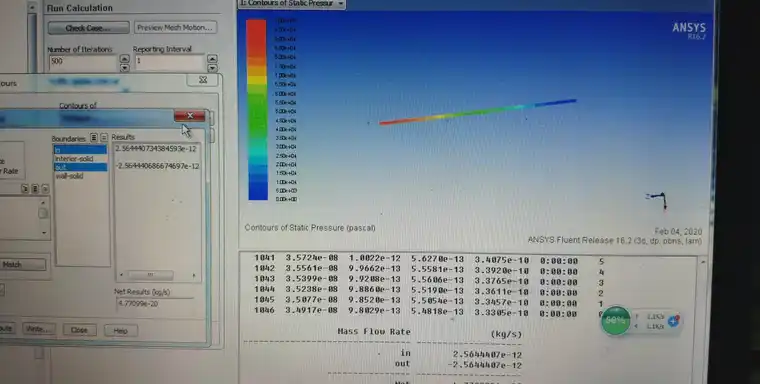Click the 'out' value -2.5644407e-12 in console
Screen dimensions: 760x384
coord(484,365)
